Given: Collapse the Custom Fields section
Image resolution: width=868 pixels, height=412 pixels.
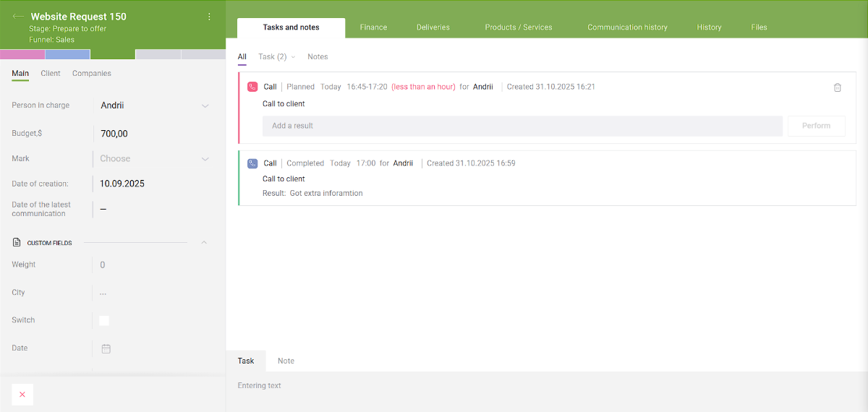Looking at the screenshot, I should (x=204, y=242).
